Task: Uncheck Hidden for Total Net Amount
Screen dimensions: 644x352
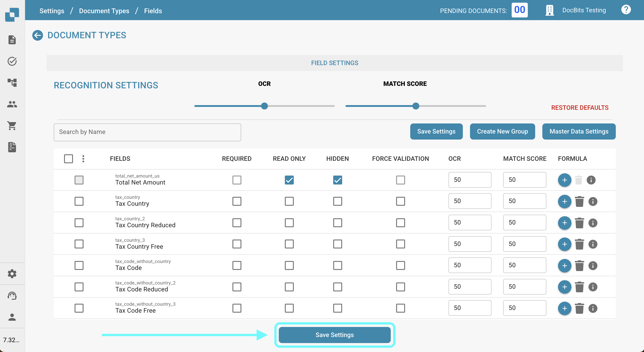Action: (337, 180)
